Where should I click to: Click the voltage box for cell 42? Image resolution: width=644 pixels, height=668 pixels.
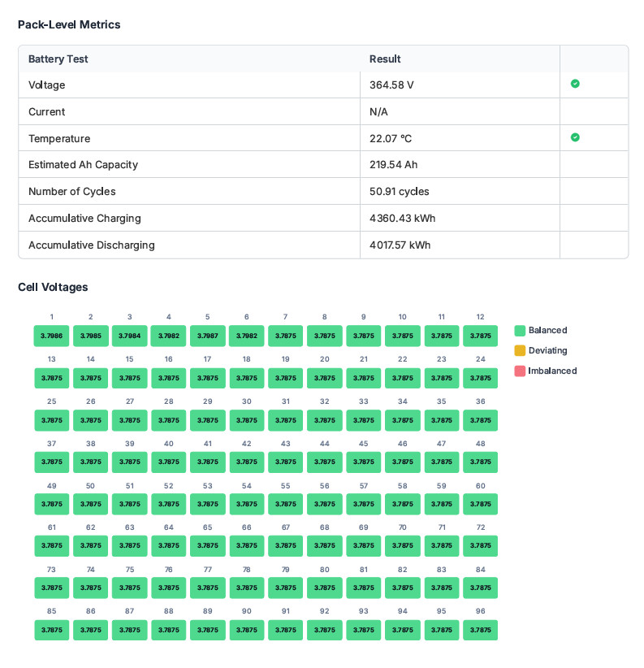pos(246,462)
